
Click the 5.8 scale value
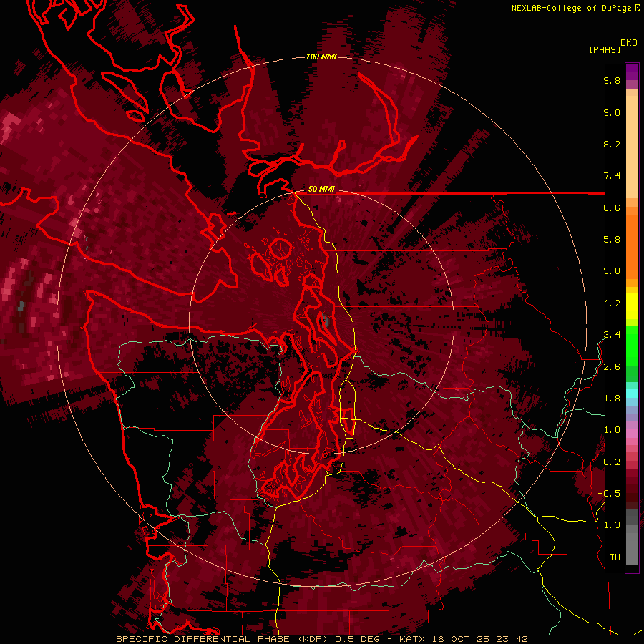point(612,240)
